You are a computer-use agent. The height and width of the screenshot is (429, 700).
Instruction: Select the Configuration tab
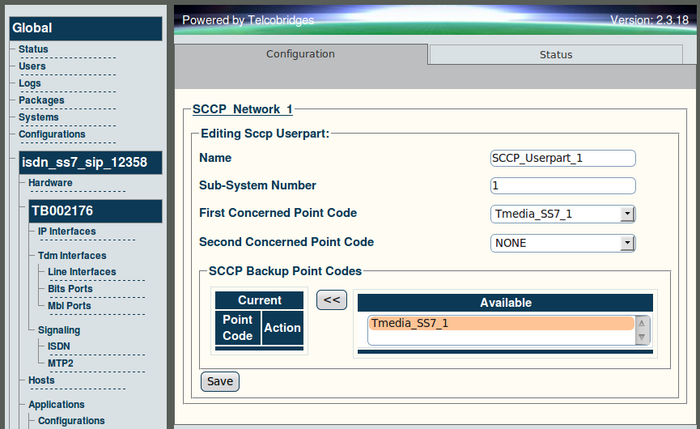click(300, 54)
